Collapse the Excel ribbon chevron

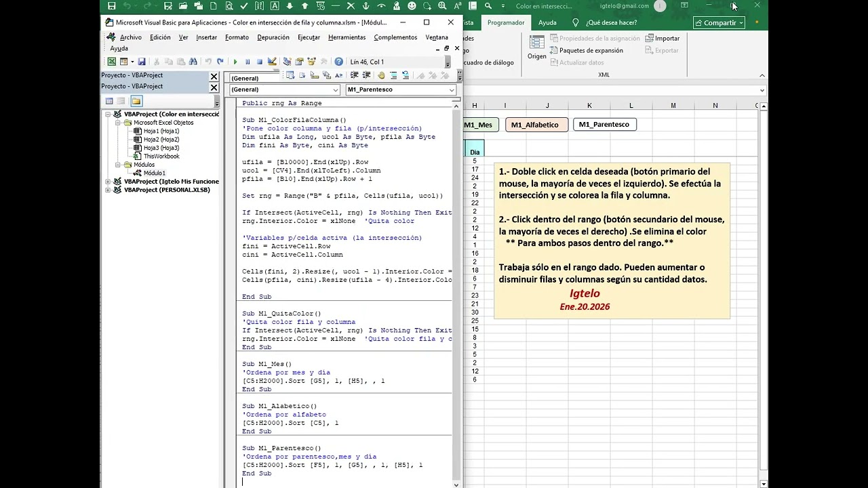coord(762,75)
